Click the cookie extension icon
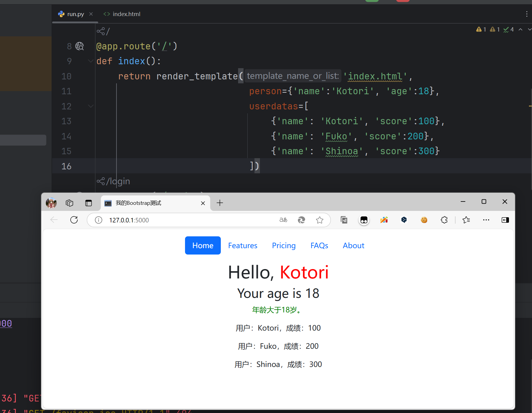This screenshot has width=532, height=413. pyautogui.click(x=424, y=220)
